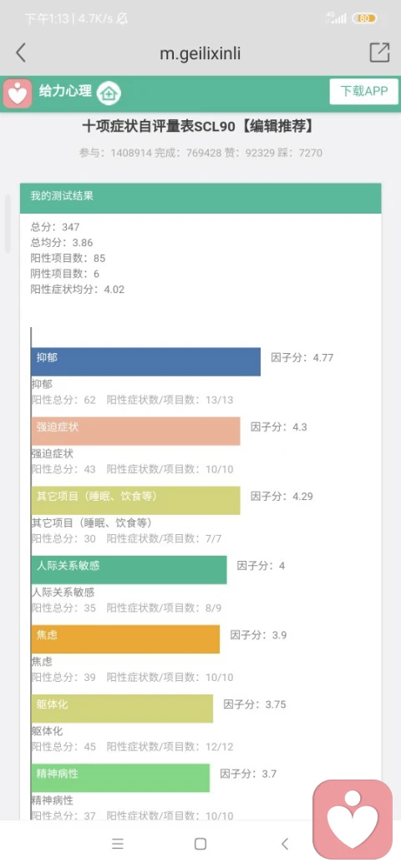Click the green 人际关系敏感 bar
This screenshot has height=868, width=401.
[x=129, y=569]
